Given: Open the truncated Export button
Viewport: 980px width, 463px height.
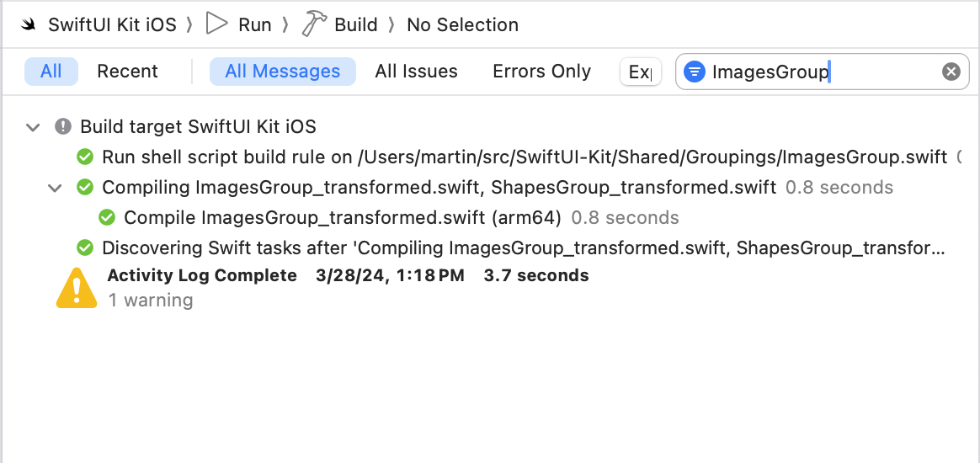Looking at the screenshot, I should point(641,72).
